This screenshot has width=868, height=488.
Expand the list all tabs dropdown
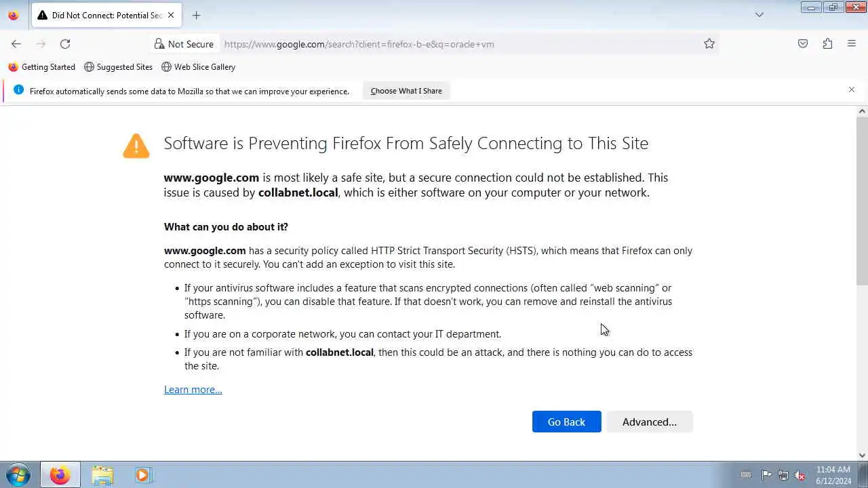click(759, 15)
